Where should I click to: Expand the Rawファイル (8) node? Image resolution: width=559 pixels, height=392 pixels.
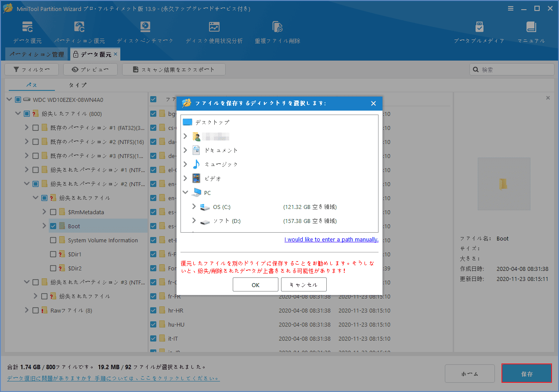27,310
